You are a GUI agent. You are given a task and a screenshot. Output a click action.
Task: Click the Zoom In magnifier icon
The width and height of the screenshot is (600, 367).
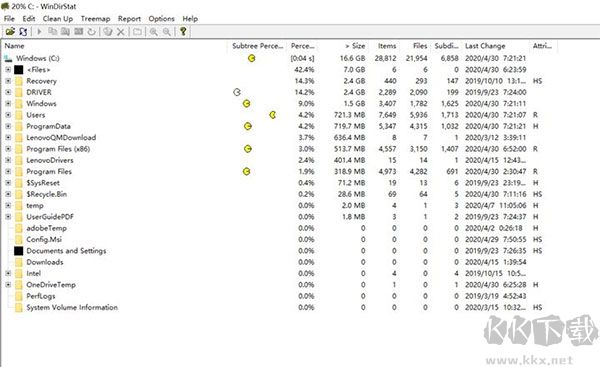153,31
